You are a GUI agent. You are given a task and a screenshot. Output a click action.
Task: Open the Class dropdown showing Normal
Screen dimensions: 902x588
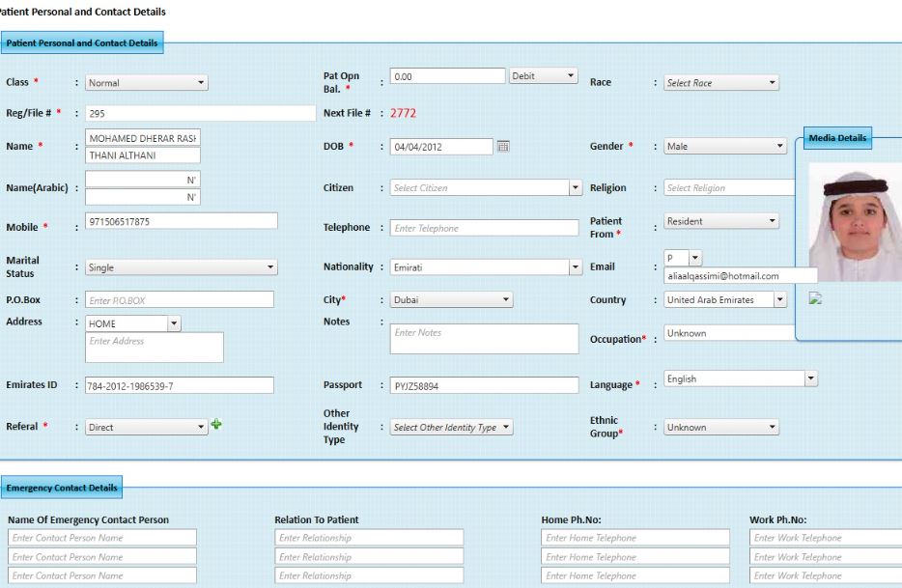coord(147,83)
